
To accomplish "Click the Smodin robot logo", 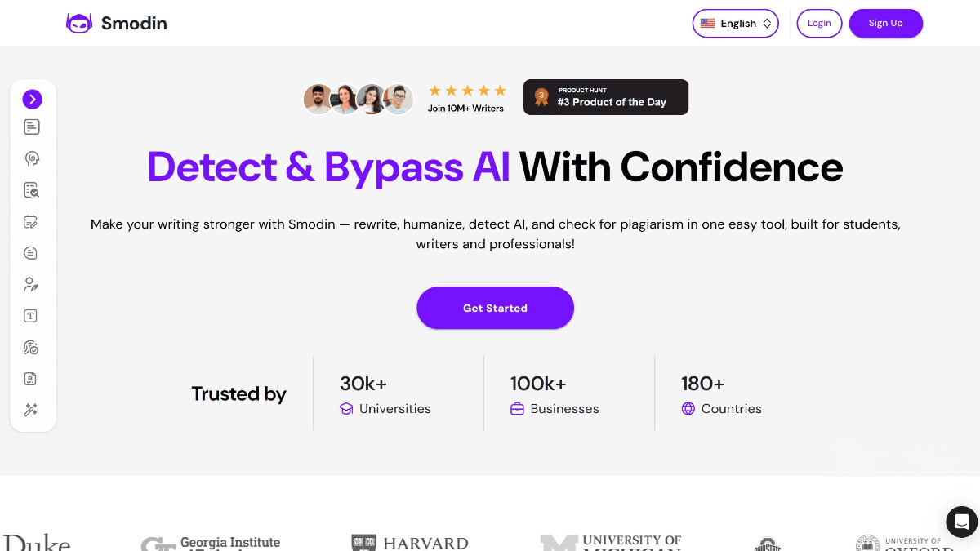I will click(x=79, y=23).
